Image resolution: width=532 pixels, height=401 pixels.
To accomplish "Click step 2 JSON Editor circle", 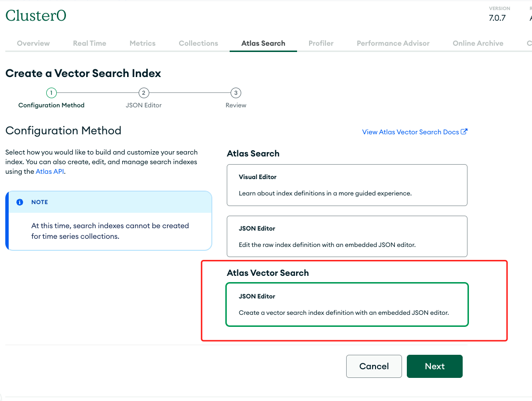I will pos(143,93).
